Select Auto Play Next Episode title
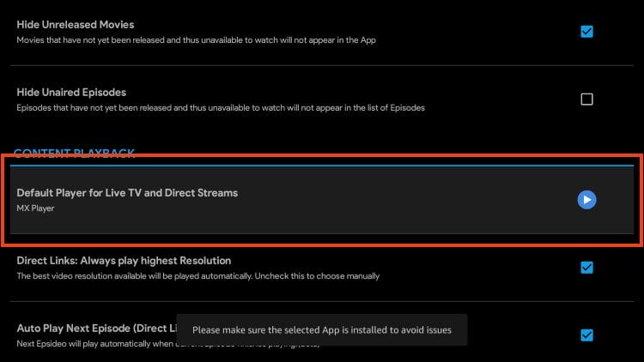The width and height of the screenshot is (644, 362). click(x=97, y=329)
